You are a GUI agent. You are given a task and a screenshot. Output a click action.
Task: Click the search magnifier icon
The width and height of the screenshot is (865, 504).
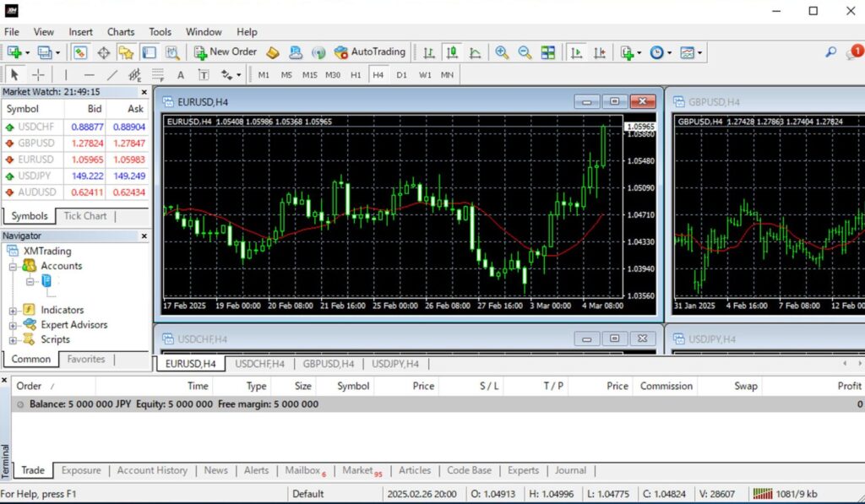click(831, 52)
